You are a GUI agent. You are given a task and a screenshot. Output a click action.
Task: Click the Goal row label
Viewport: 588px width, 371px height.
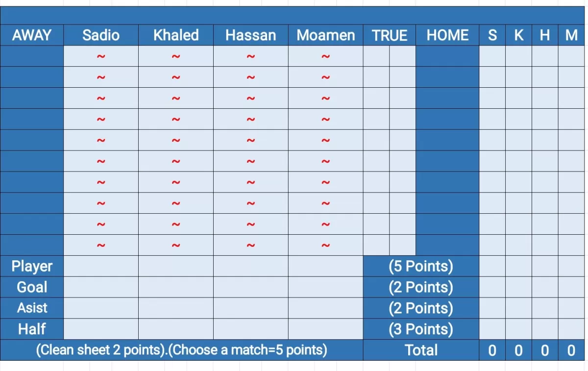[32, 287]
